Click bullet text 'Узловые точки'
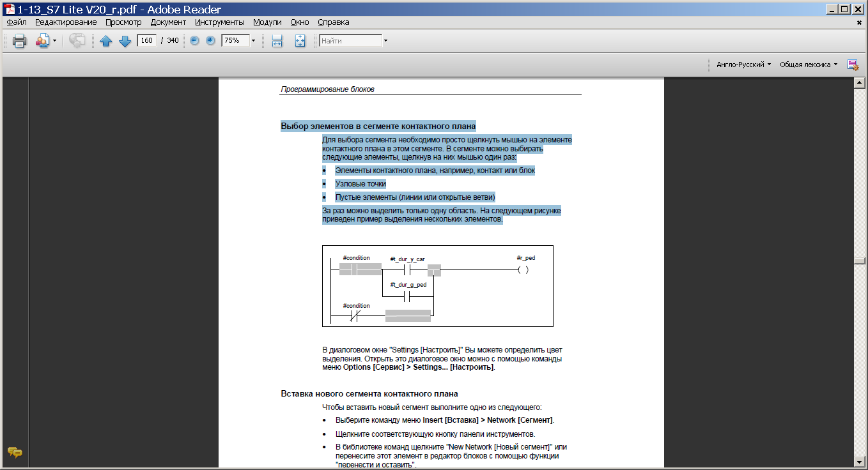 360,184
